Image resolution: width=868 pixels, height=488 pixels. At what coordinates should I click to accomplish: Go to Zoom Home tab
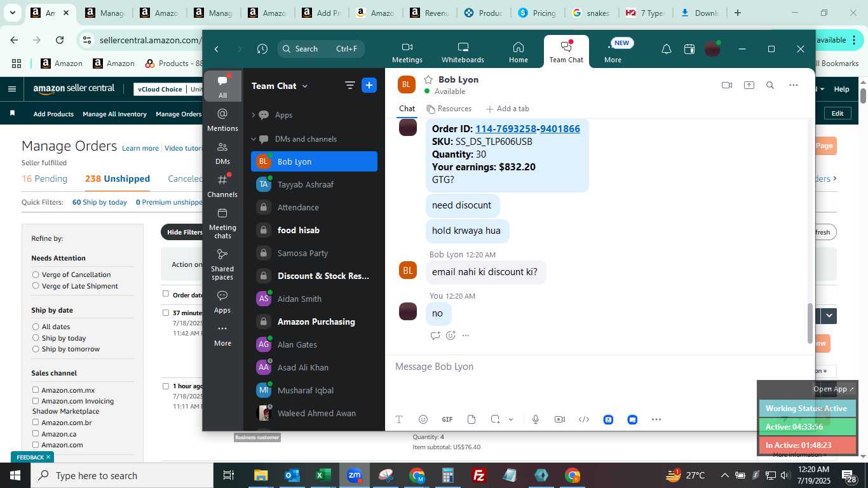click(x=518, y=52)
